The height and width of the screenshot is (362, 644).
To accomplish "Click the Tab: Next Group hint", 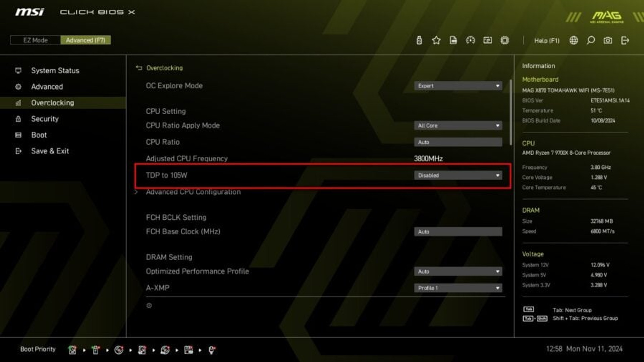I will pyautogui.click(x=572, y=310).
